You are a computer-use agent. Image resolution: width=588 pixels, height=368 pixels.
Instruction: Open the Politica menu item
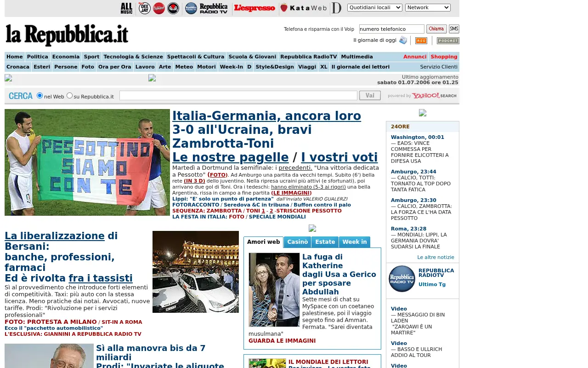coord(38,57)
